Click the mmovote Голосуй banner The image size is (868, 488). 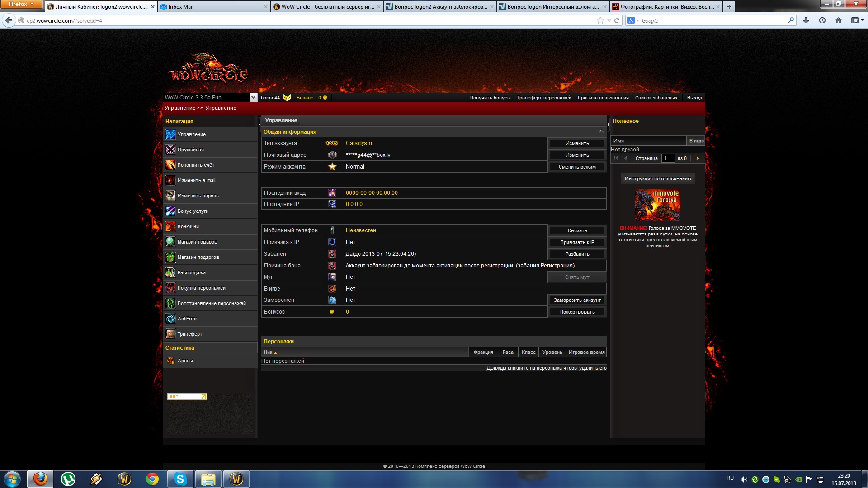pyautogui.click(x=658, y=204)
